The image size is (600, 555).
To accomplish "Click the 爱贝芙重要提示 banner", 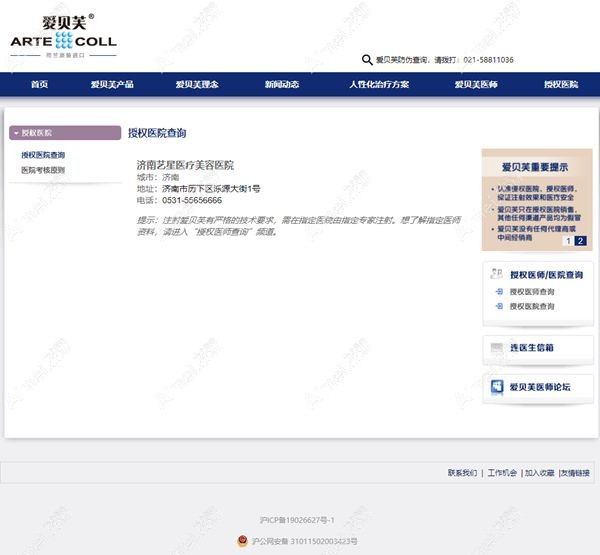I will pos(537,200).
